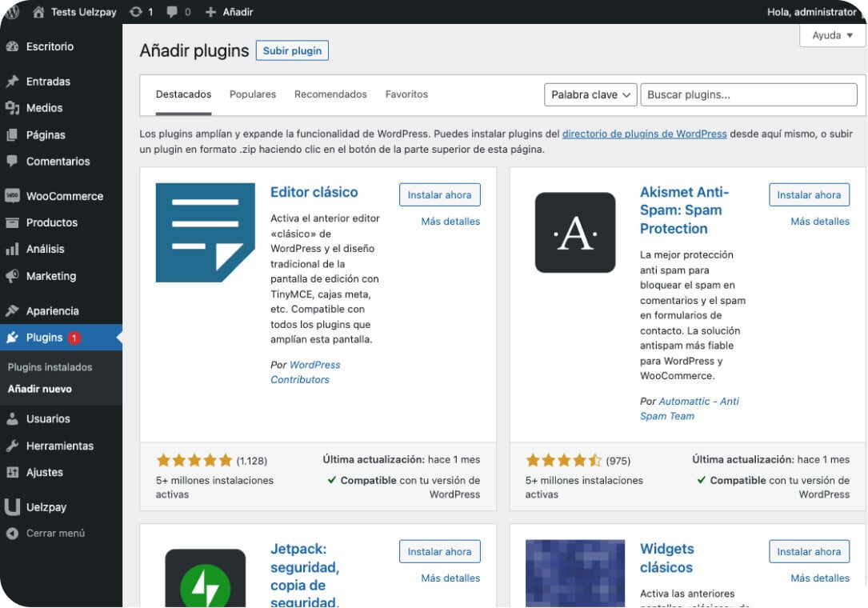Click the Marketing megaphone icon
Image resolution: width=868 pixels, height=608 pixels.
(12, 276)
